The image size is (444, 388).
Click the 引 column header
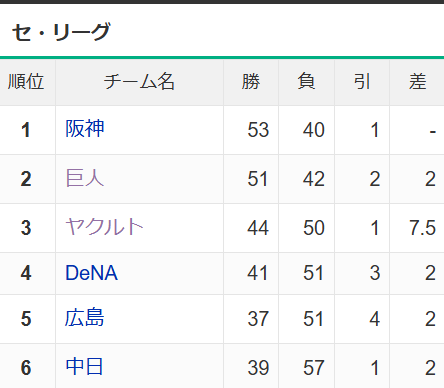362,81
